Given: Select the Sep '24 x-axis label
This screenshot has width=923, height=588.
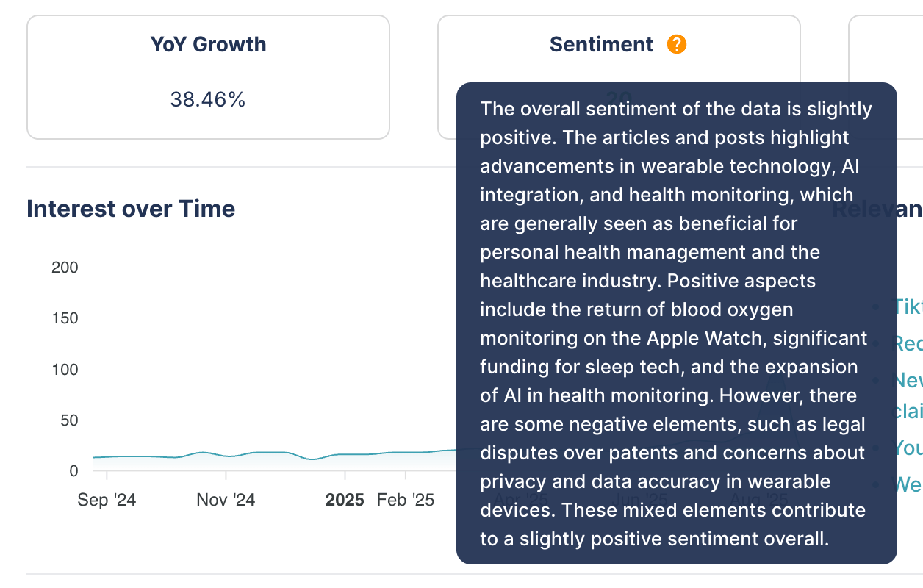Looking at the screenshot, I should [107, 501].
